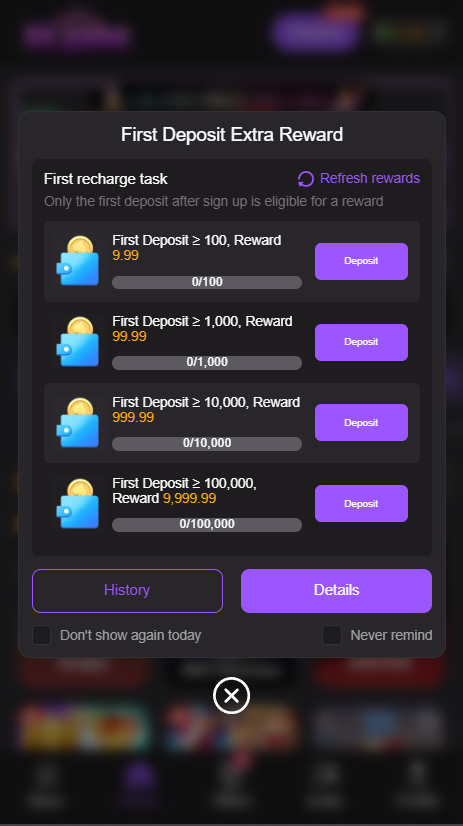Viewport: 463px width, 826px height.
Task: Click wallet icon for 1,000 deposit tier
Action: click(78, 342)
